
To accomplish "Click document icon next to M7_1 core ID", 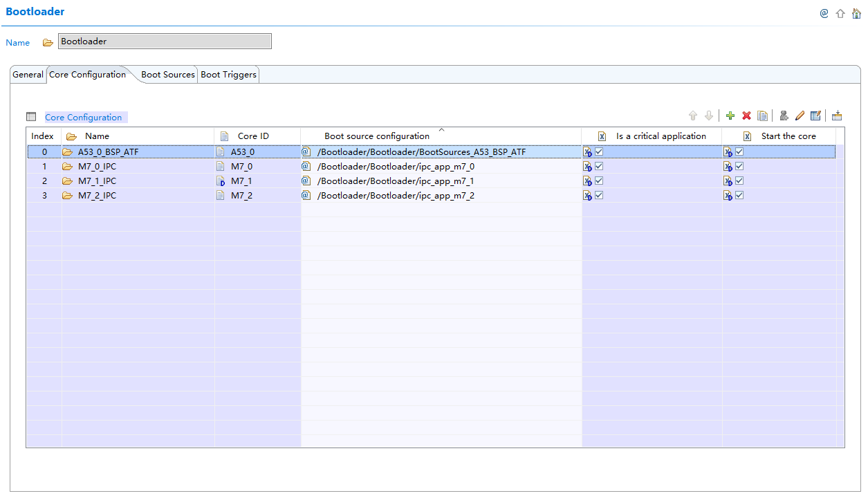I will [221, 181].
